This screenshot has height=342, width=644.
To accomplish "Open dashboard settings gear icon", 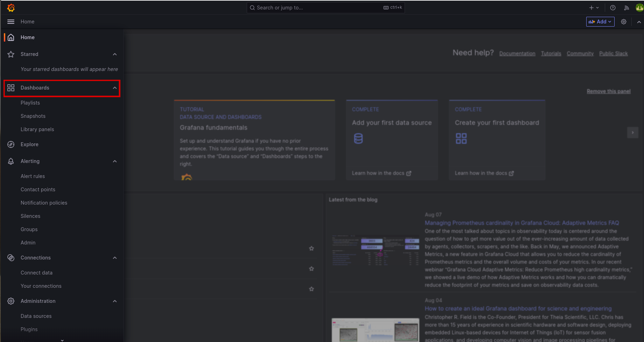I will tap(624, 22).
